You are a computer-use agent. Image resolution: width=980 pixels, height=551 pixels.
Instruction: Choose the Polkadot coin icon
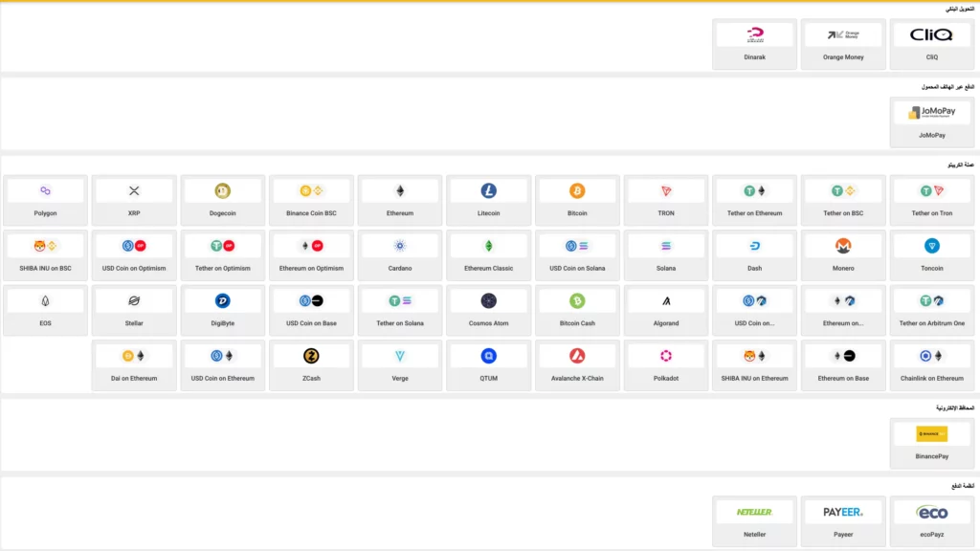tap(666, 356)
